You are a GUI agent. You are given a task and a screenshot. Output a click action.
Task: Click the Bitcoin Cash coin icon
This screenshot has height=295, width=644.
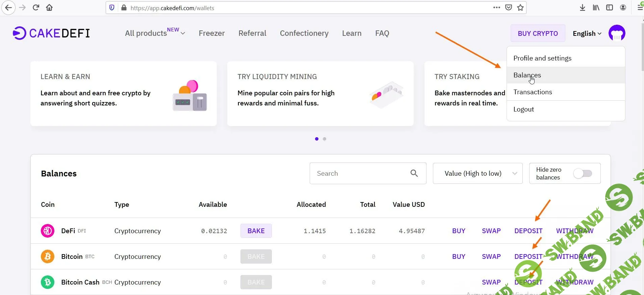pos(48,282)
